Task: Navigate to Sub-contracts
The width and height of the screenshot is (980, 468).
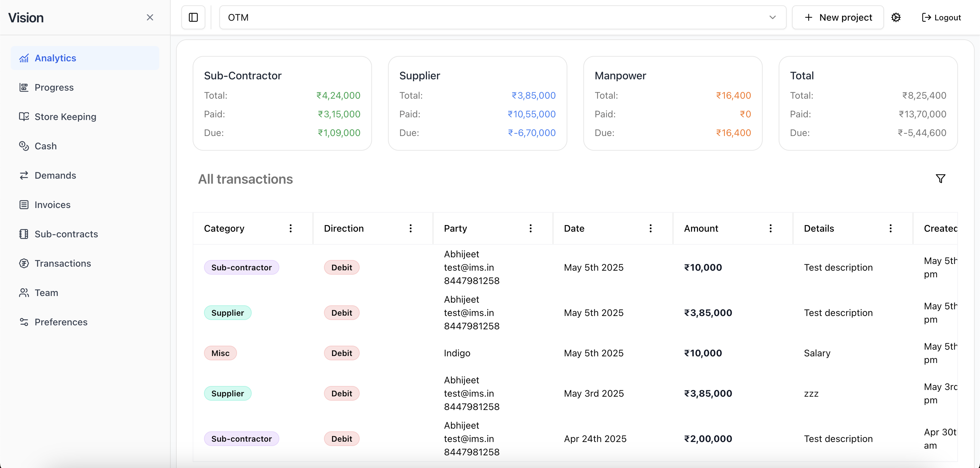Action: (66, 234)
